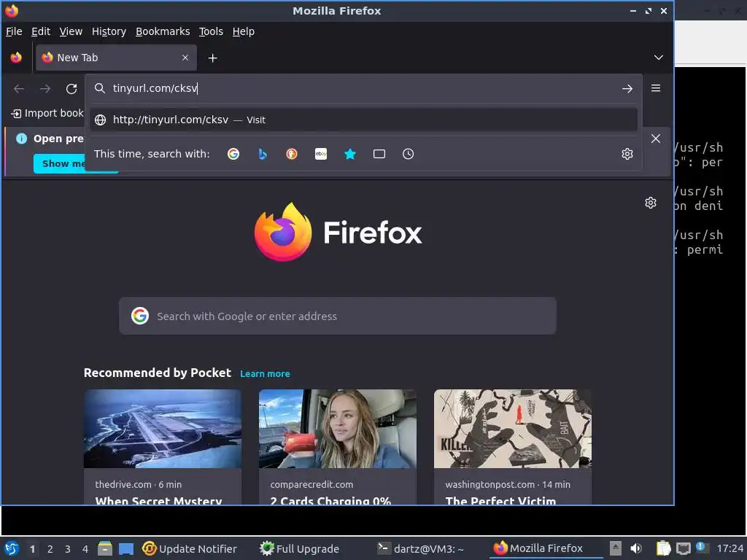Open the file manager taskbar icon
The height and width of the screenshot is (560, 747).
[105, 548]
